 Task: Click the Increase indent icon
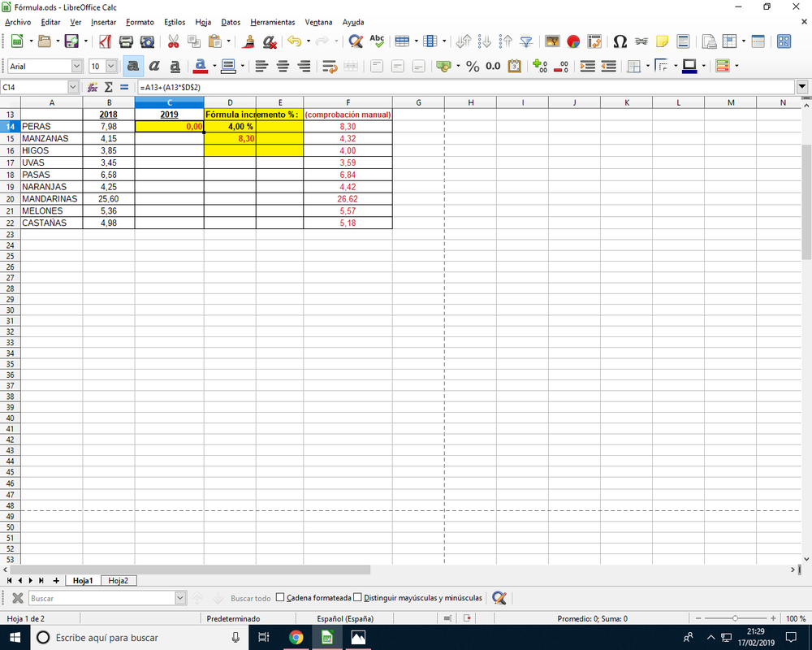point(587,66)
